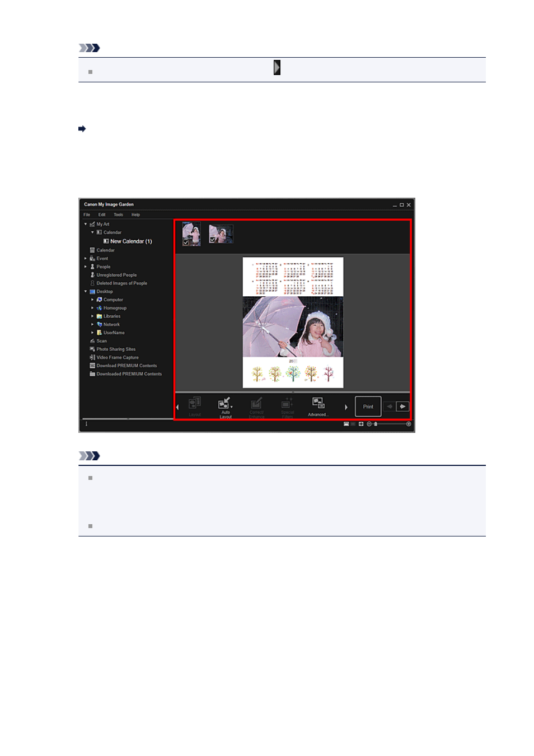The height and width of the screenshot is (756, 534).
Task: Switch to thumbnail view in status bar
Action: pyautogui.click(x=346, y=424)
